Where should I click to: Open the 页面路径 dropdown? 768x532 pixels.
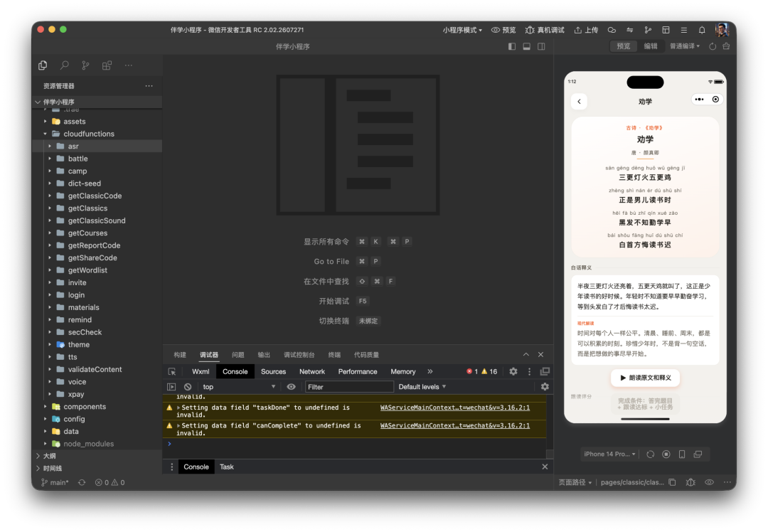point(575,482)
